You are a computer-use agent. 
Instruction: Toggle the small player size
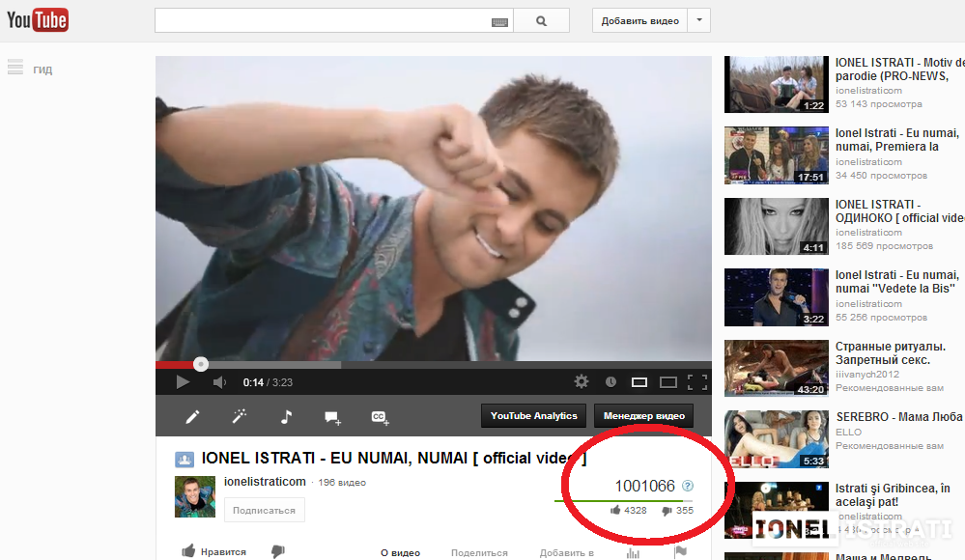(x=639, y=381)
